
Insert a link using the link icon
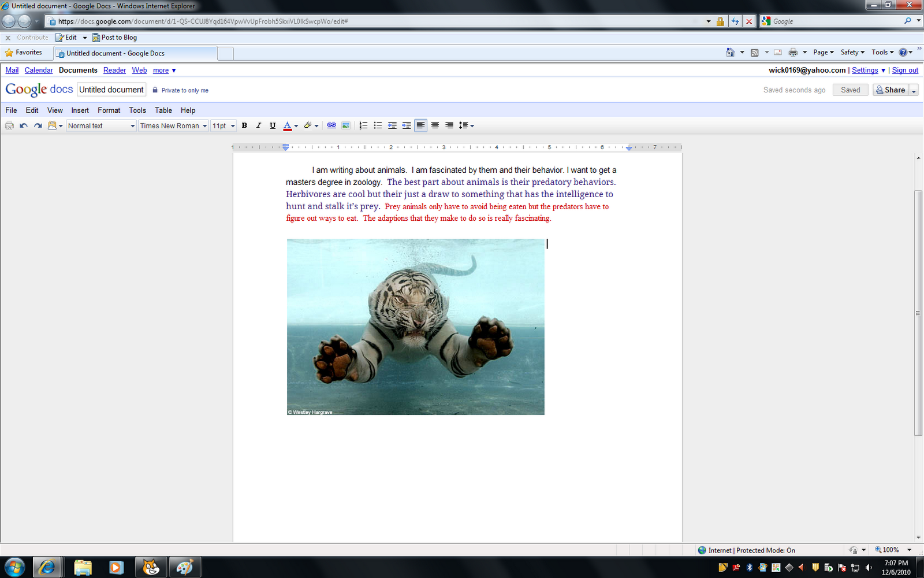pyautogui.click(x=331, y=125)
